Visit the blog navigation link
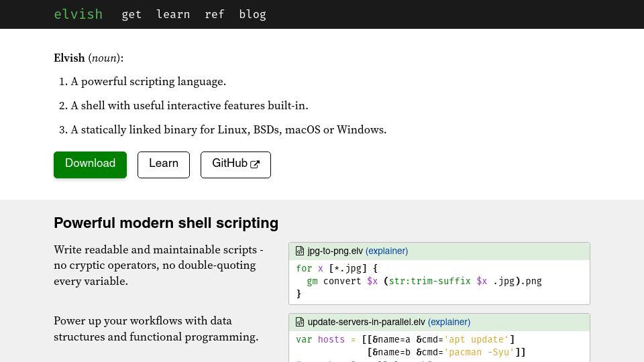644x362 pixels. (x=253, y=14)
